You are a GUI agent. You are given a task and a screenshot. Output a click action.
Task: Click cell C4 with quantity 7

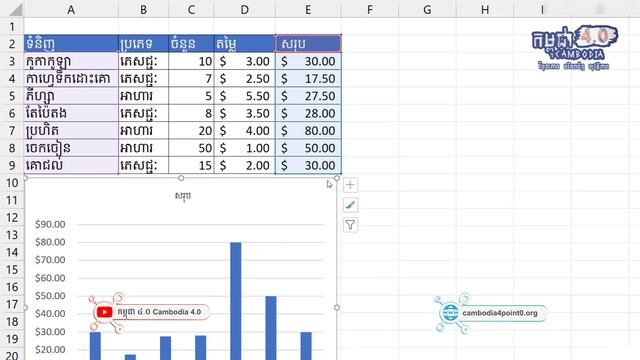pos(191,78)
